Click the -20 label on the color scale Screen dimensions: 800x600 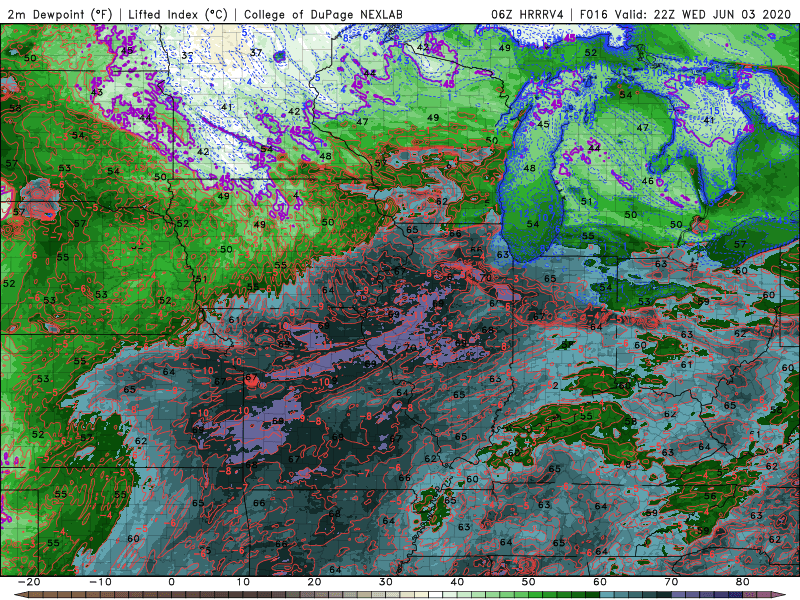point(28,582)
